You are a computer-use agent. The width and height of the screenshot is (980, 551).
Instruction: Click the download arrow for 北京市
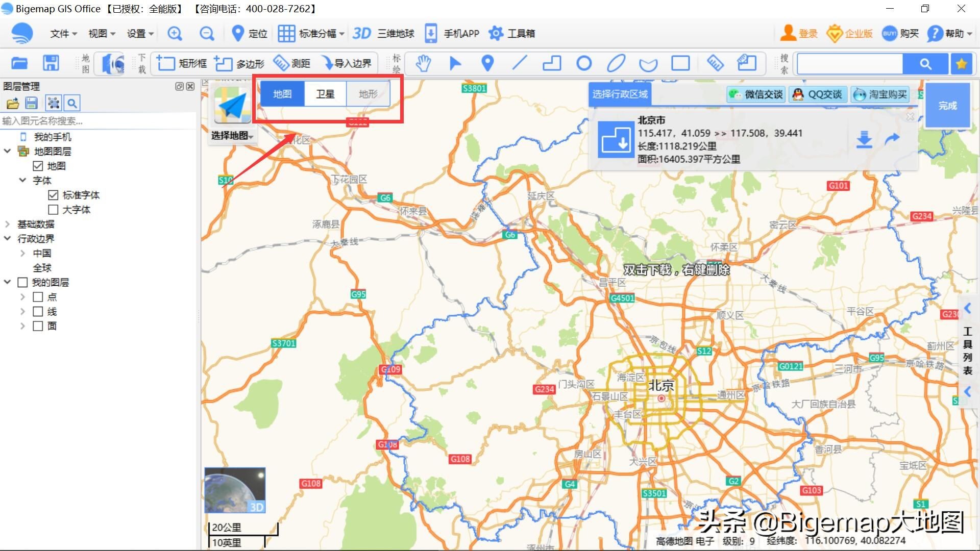[x=864, y=139]
